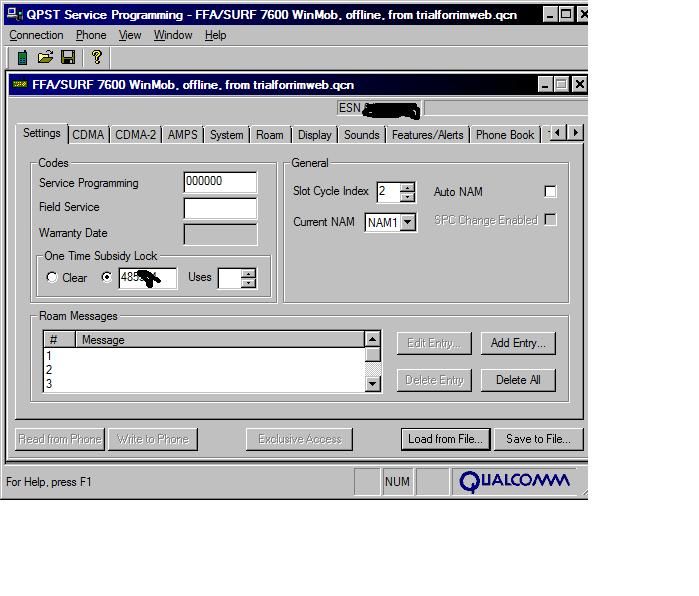699x596 pixels.
Task: Switch to the Settings tab
Action: pyautogui.click(x=42, y=133)
